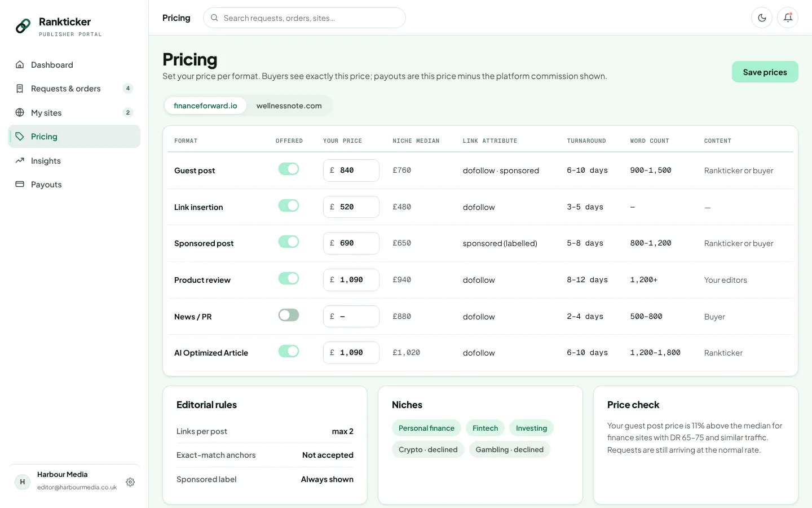The width and height of the screenshot is (812, 508).
Task: Open notifications via the bell icon
Action: pyautogui.click(x=788, y=17)
